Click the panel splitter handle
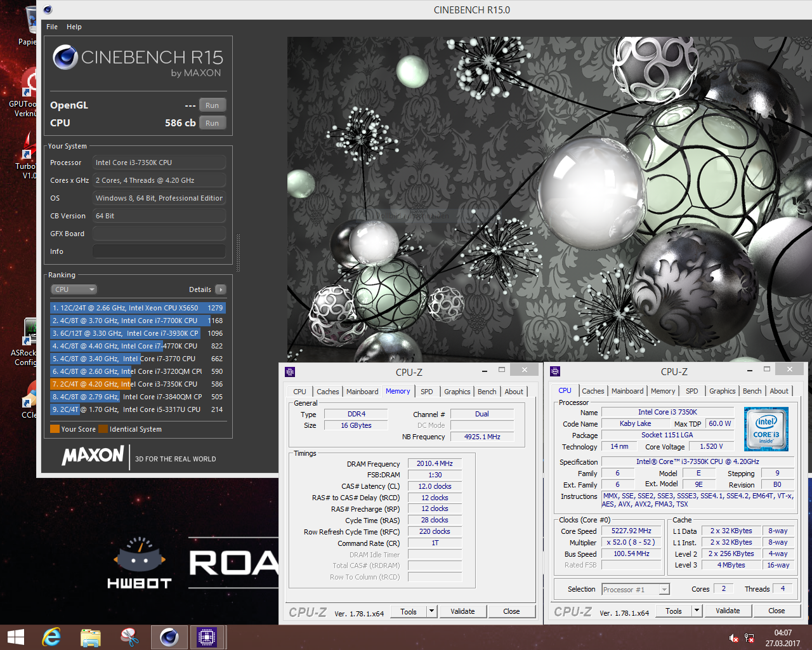Image resolution: width=812 pixels, height=650 pixels. (x=238, y=253)
